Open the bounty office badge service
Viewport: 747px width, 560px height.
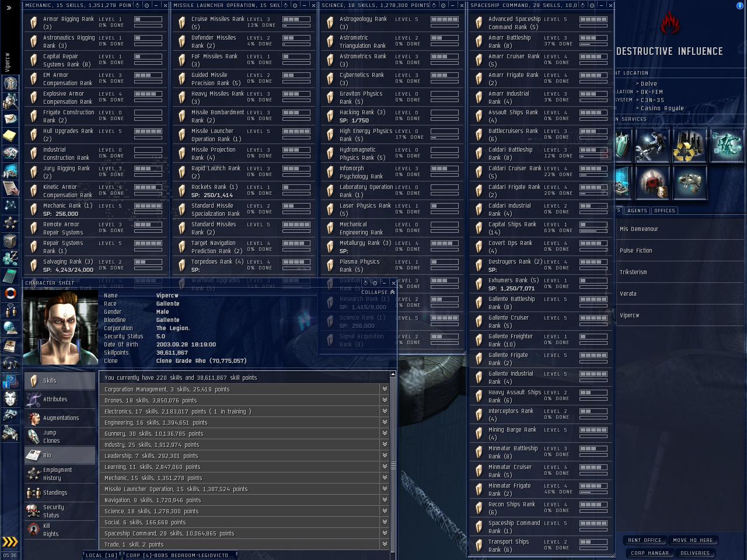652,183
